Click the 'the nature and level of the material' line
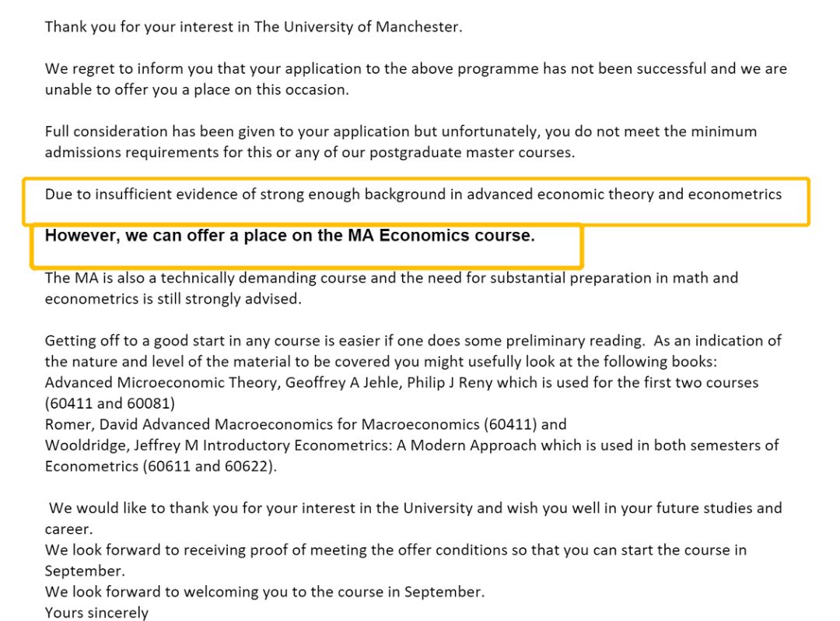The width and height of the screenshot is (840, 621). [381, 362]
